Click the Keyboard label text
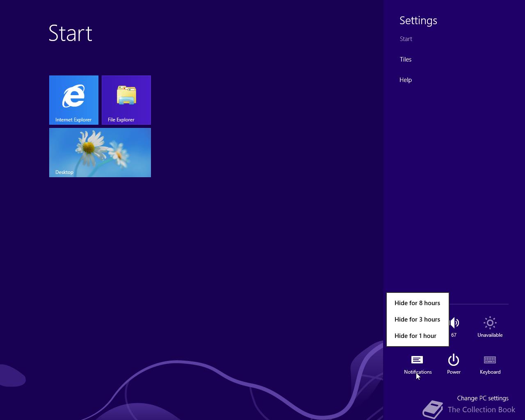This screenshot has height=420, width=525. click(x=490, y=372)
